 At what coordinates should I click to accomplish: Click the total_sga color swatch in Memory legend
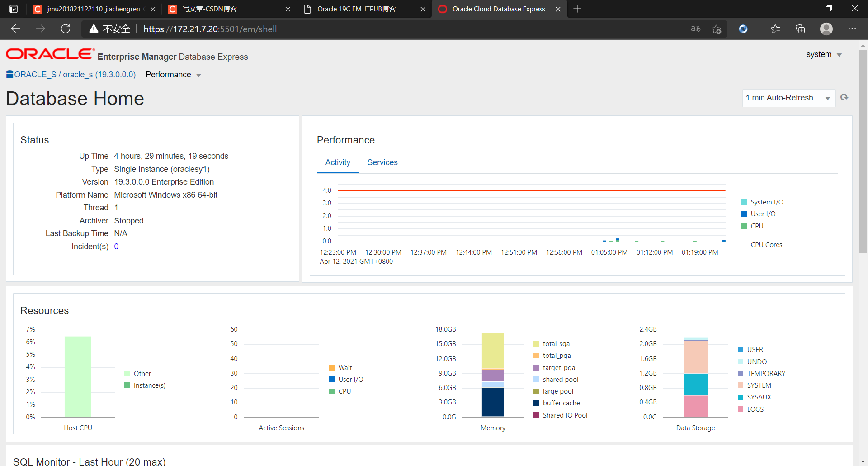point(536,343)
